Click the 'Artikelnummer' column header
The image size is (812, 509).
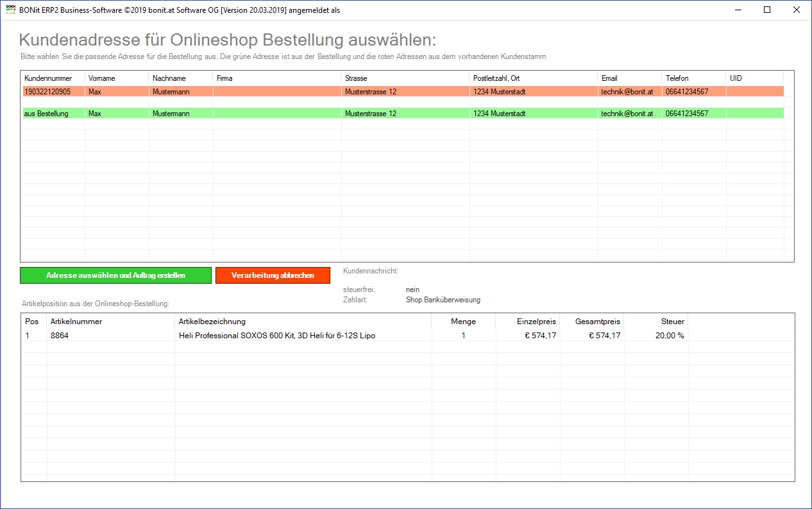[111, 322]
